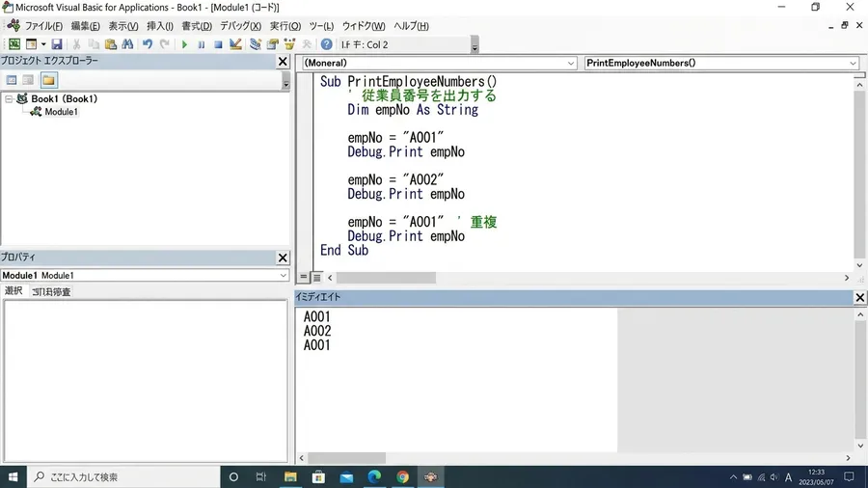Click the green 重複 comment in code

point(483,222)
